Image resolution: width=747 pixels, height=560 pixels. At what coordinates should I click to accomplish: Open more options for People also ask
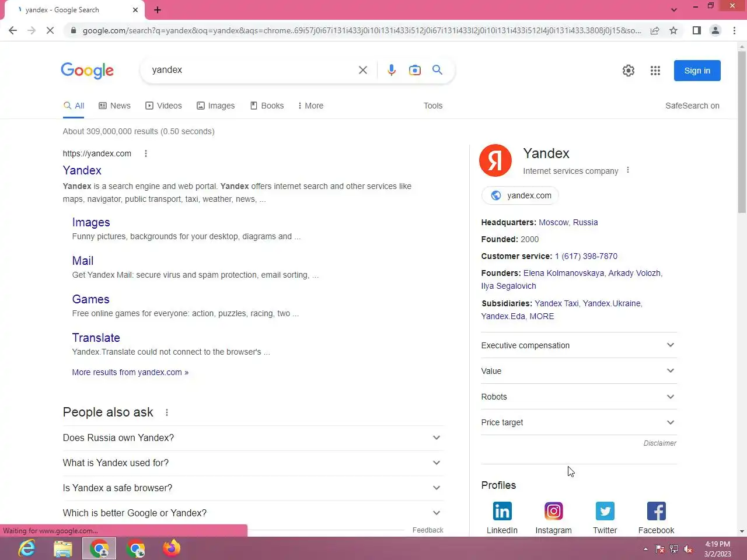click(x=167, y=412)
